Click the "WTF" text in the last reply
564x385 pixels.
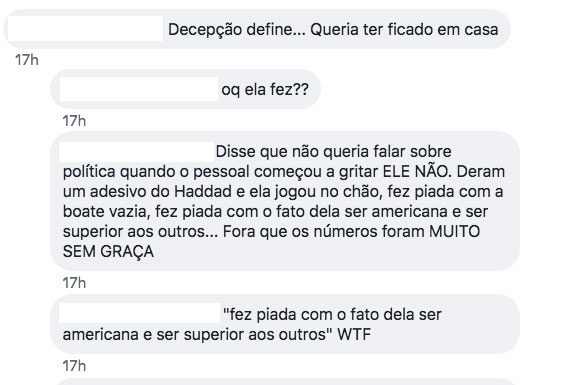pyautogui.click(x=354, y=335)
